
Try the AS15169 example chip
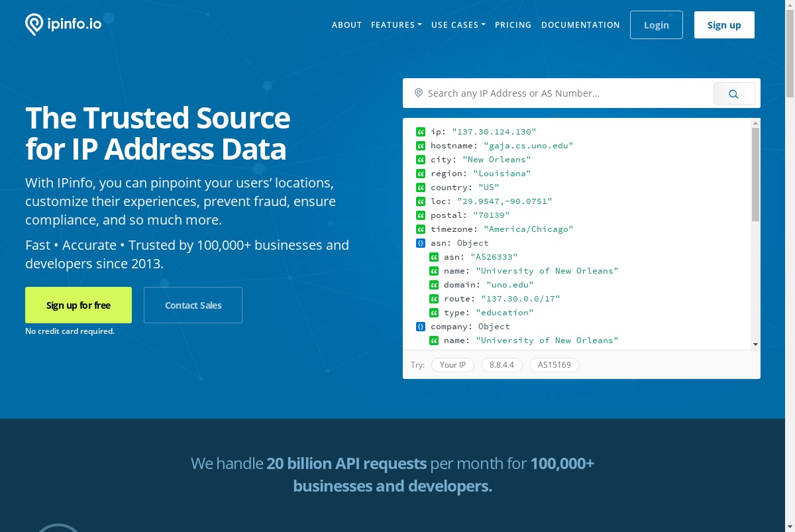555,365
